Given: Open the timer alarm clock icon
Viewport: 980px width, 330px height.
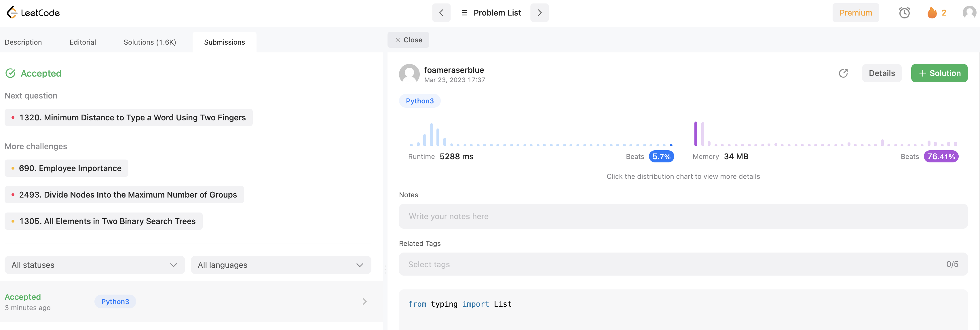Looking at the screenshot, I should pyautogui.click(x=904, y=13).
